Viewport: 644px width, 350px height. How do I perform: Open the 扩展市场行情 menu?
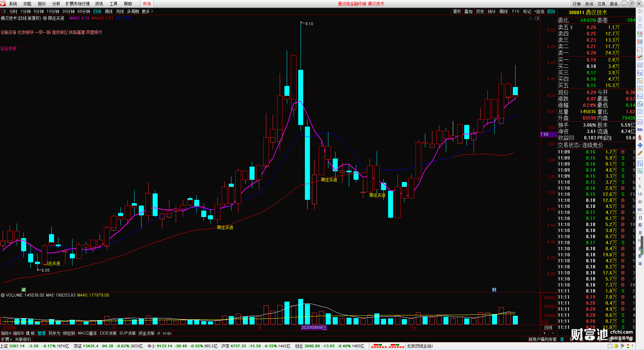(x=77, y=4)
